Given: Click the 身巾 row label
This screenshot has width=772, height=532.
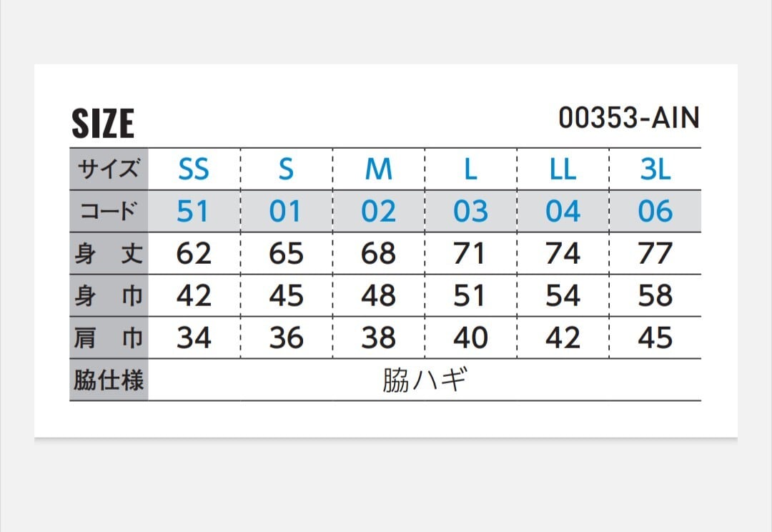Looking at the screenshot, I should coord(109,296).
